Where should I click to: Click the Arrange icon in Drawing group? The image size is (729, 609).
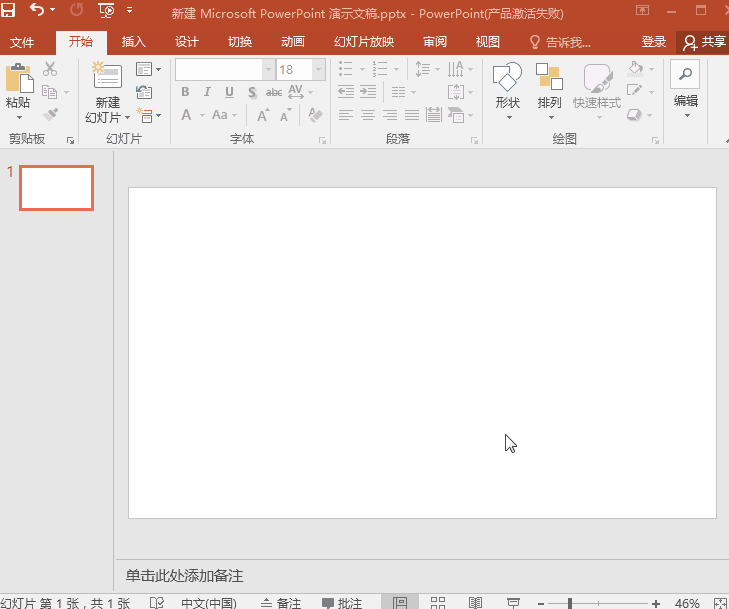click(549, 78)
